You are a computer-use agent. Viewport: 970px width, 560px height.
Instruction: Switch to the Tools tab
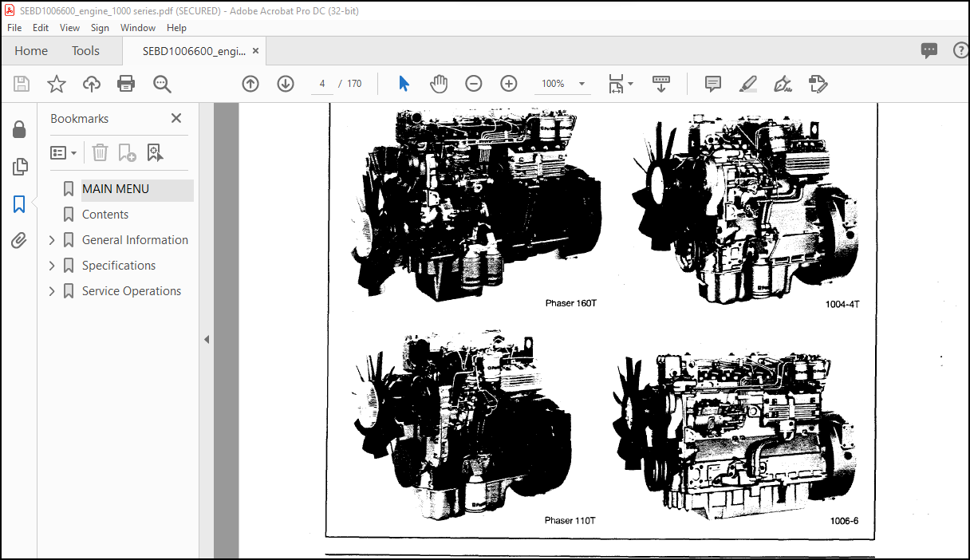pos(85,50)
